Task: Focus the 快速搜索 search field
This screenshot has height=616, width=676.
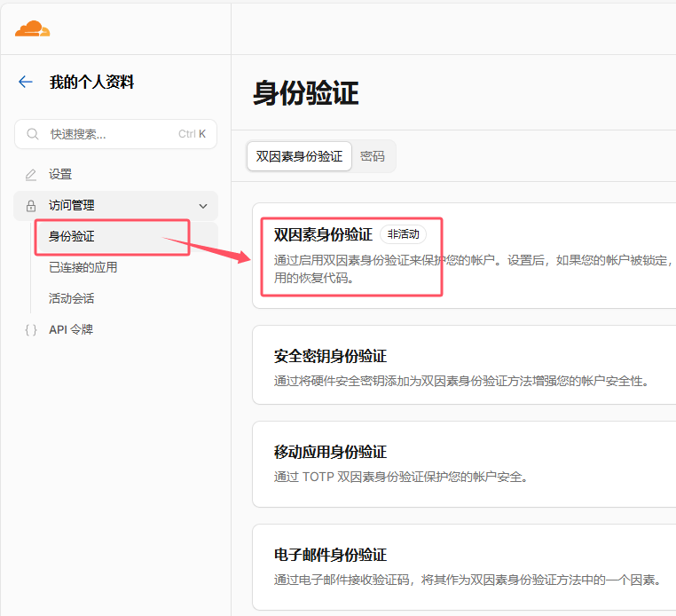Action: click(x=115, y=134)
